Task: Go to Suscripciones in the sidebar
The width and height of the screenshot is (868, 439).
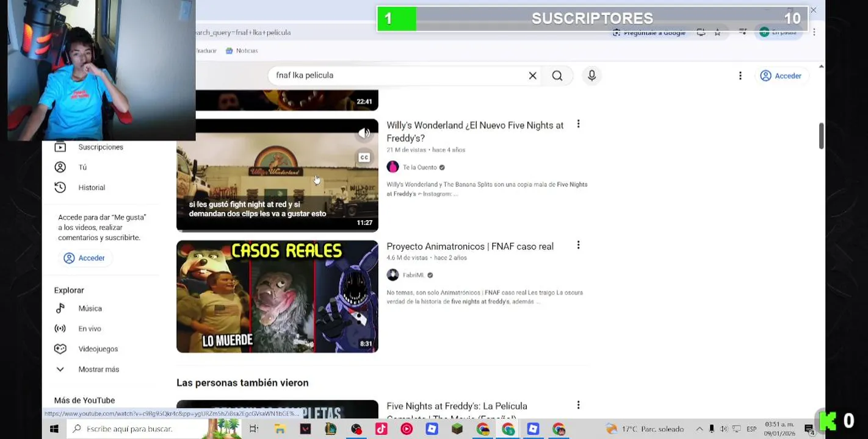Action: 101,147
